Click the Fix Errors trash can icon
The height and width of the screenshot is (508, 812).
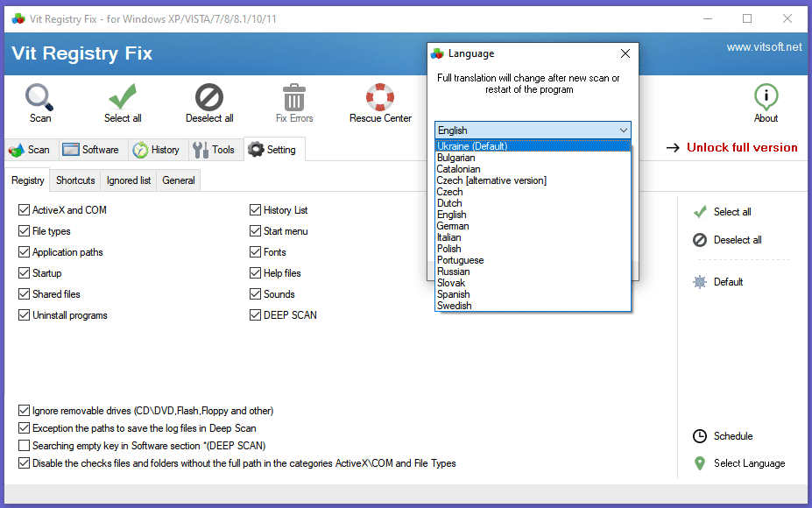(294, 97)
